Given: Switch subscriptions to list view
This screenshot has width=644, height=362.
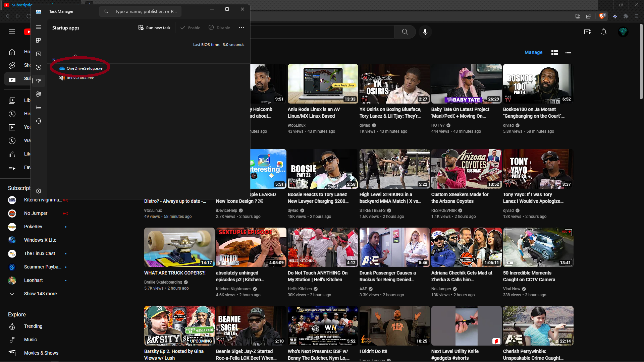Looking at the screenshot, I should (x=568, y=53).
